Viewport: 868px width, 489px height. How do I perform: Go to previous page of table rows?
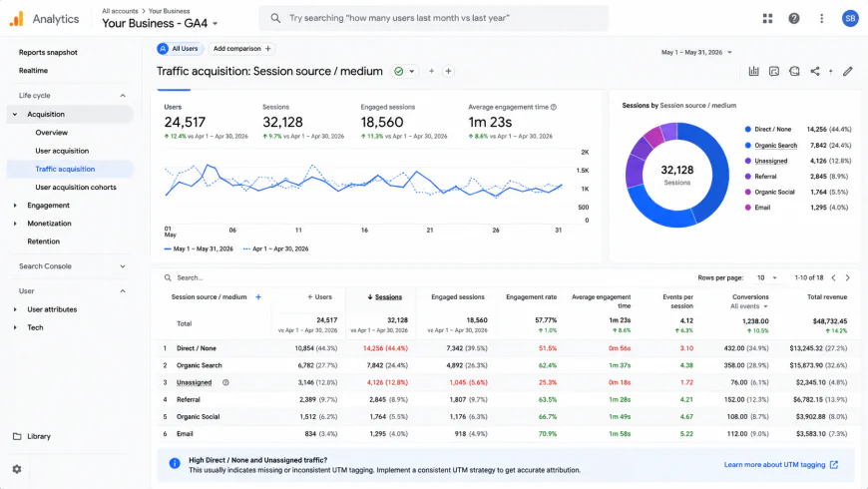[x=833, y=277]
